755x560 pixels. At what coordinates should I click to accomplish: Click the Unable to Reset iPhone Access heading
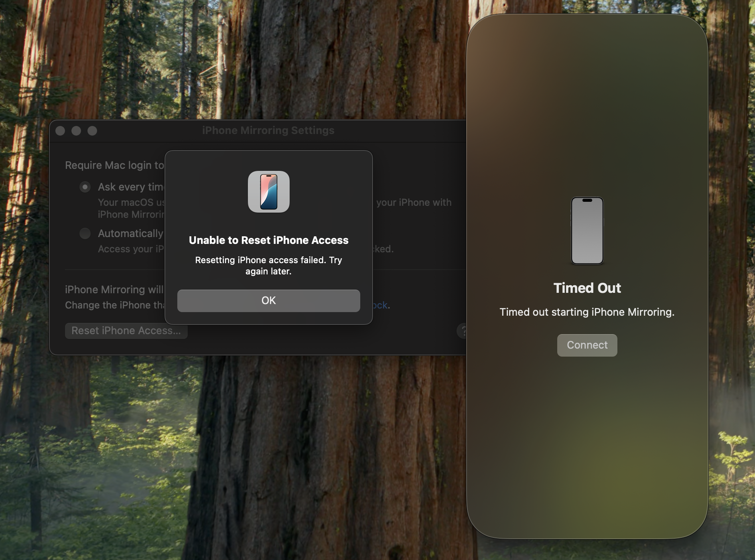[x=268, y=240]
